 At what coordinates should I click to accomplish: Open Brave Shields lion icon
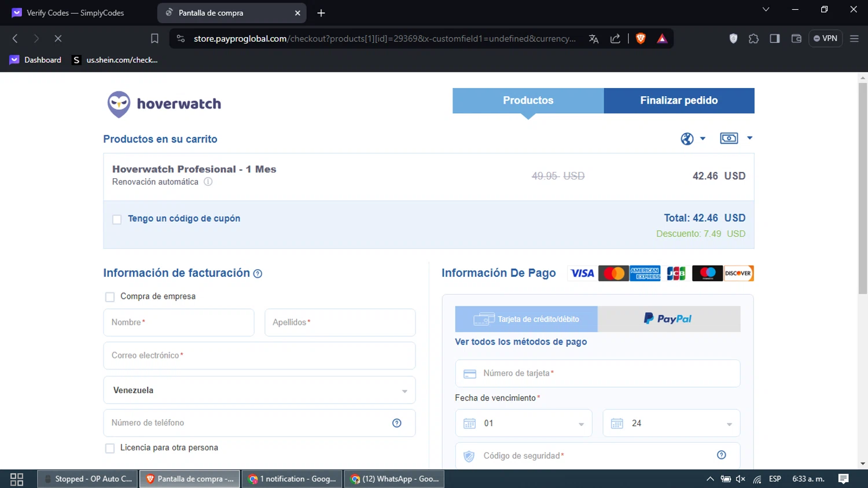(x=641, y=38)
